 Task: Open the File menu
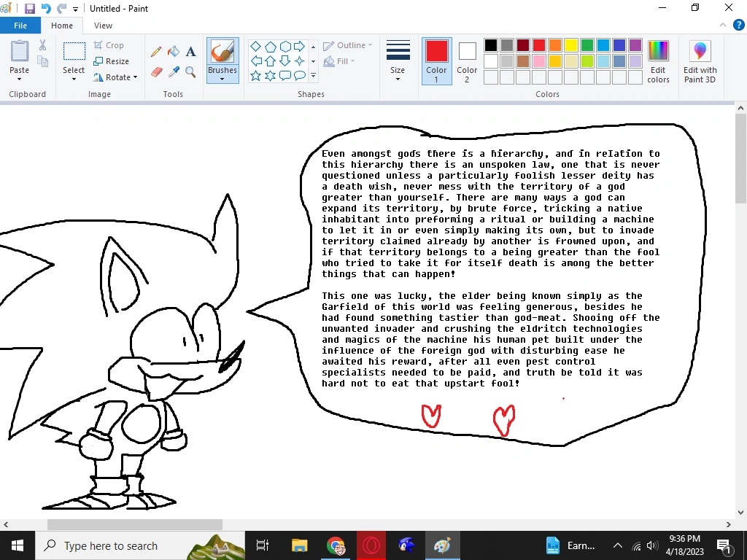(x=20, y=25)
